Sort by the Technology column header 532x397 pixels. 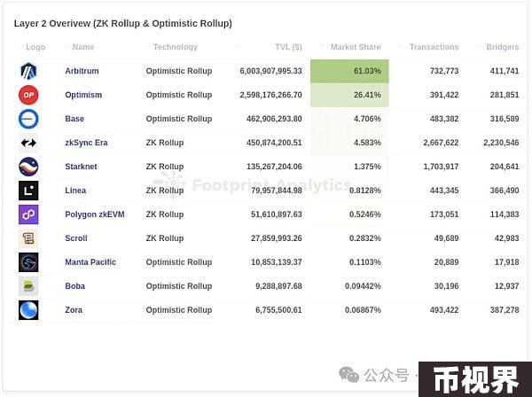pos(175,47)
